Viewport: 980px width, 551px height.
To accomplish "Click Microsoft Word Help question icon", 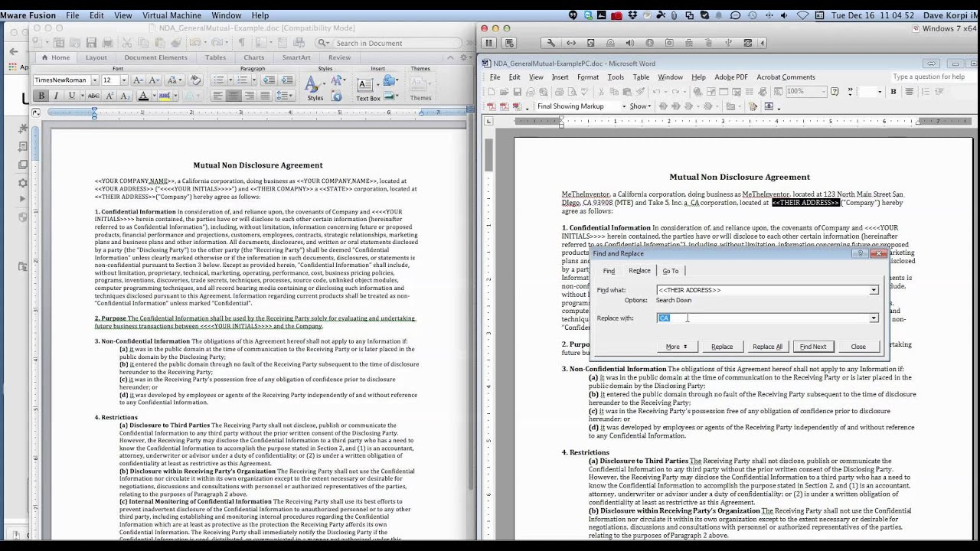I will pyautogui.click(x=834, y=91).
